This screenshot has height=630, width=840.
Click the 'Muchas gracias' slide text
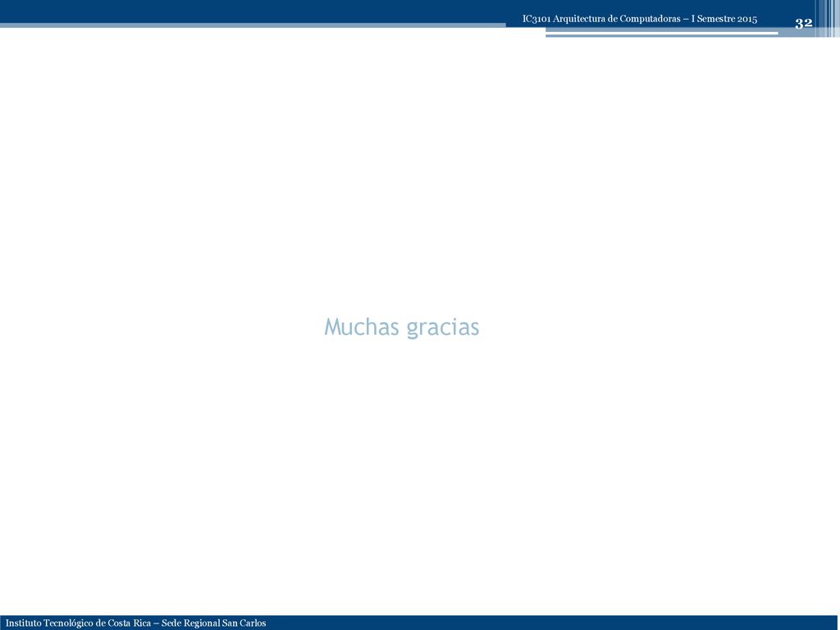(401, 326)
